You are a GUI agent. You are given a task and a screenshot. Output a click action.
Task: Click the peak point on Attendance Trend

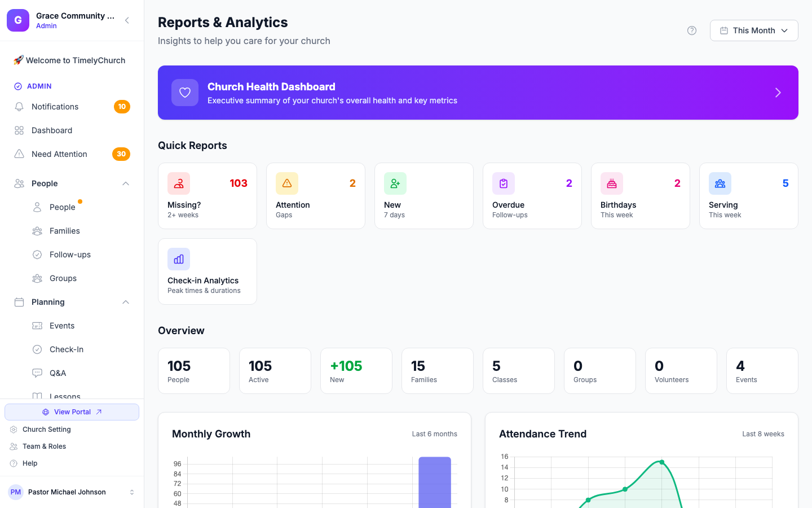662,462
